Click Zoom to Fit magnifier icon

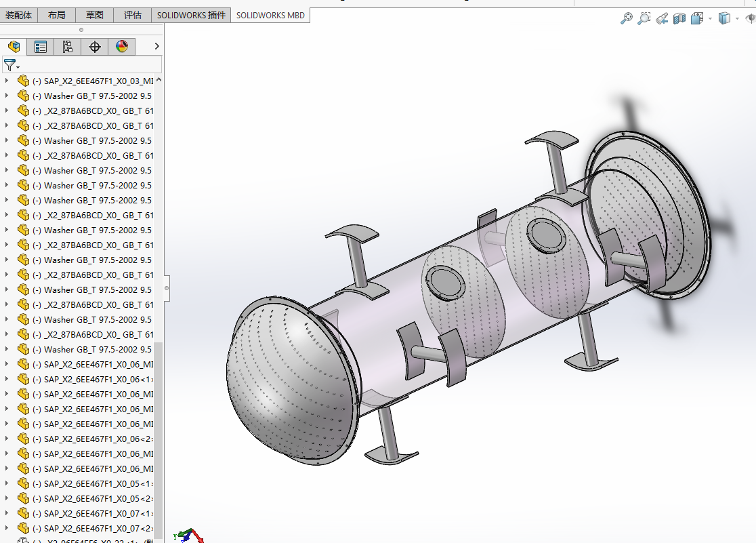[627, 18]
